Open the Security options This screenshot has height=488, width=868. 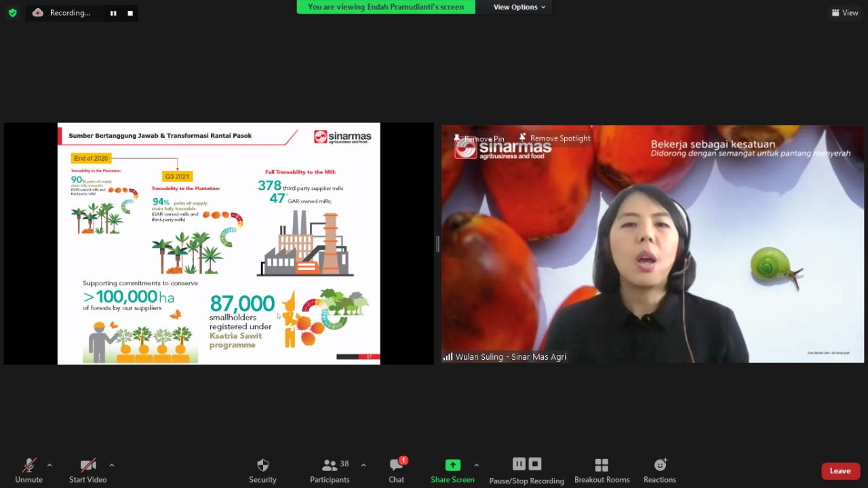tap(262, 470)
